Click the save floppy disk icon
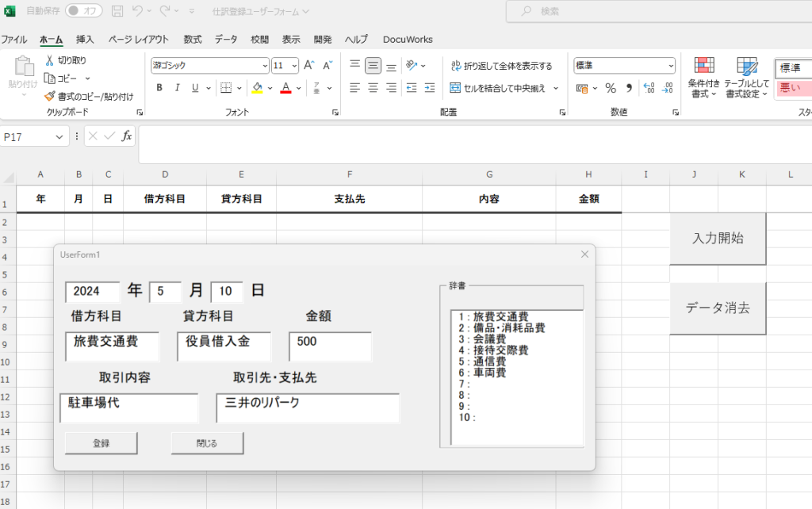Viewport: 812px width, 509px height. tap(117, 11)
